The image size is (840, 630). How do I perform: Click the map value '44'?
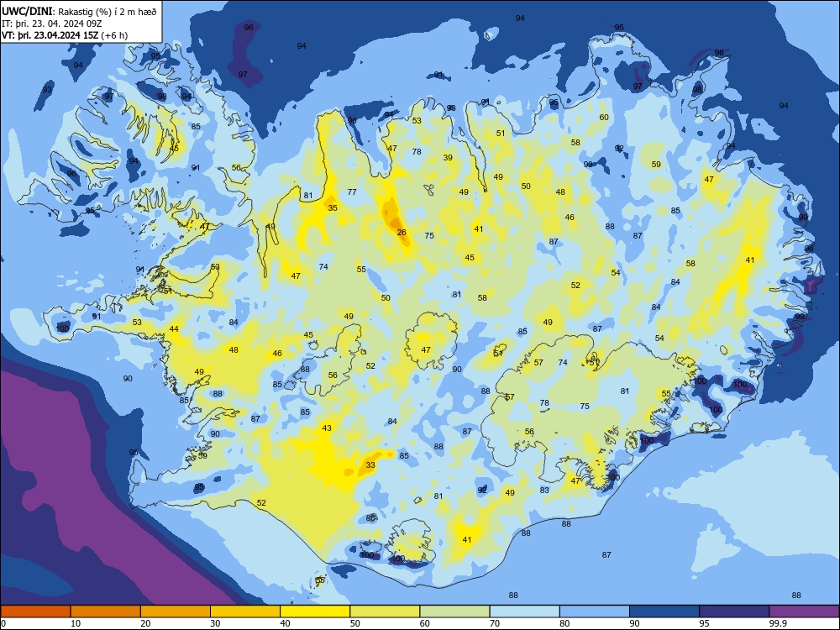tap(174, 329)
